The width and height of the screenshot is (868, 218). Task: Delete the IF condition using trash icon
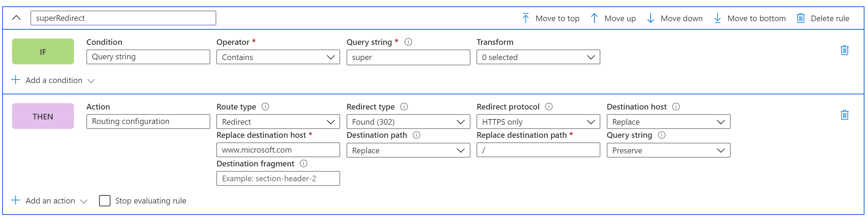(x=845, y=50)
